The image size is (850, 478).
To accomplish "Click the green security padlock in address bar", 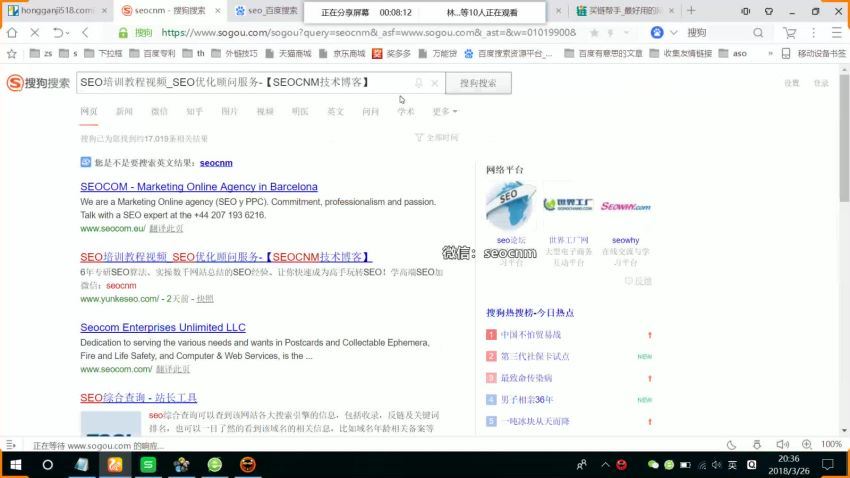I will (123, 33).
